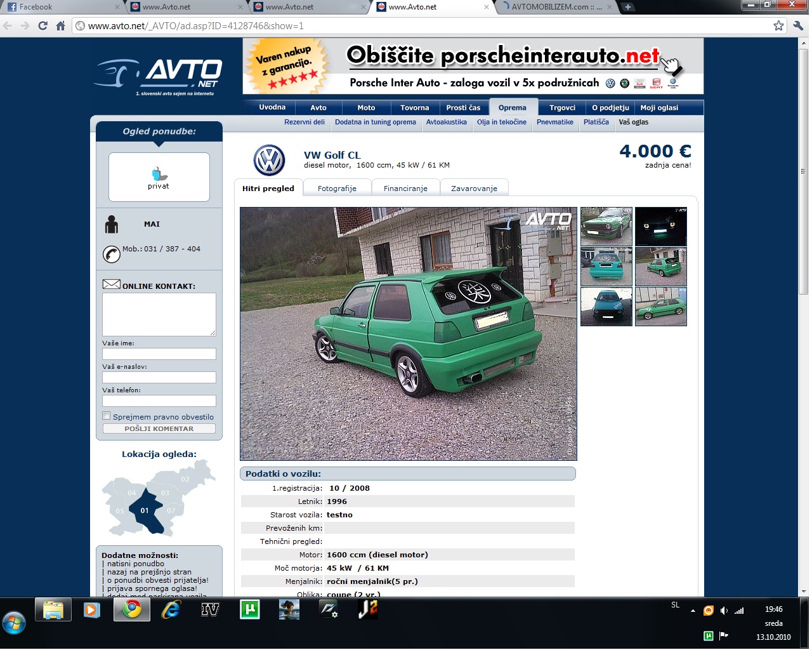
Task: Click Rezervni deli sublink
Action: pos(304,122)
